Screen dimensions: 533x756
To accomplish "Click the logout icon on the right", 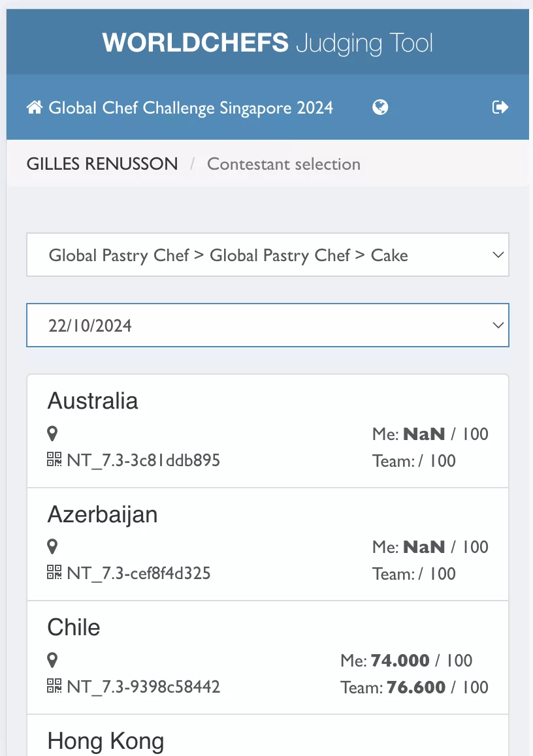I will [500, 107].
